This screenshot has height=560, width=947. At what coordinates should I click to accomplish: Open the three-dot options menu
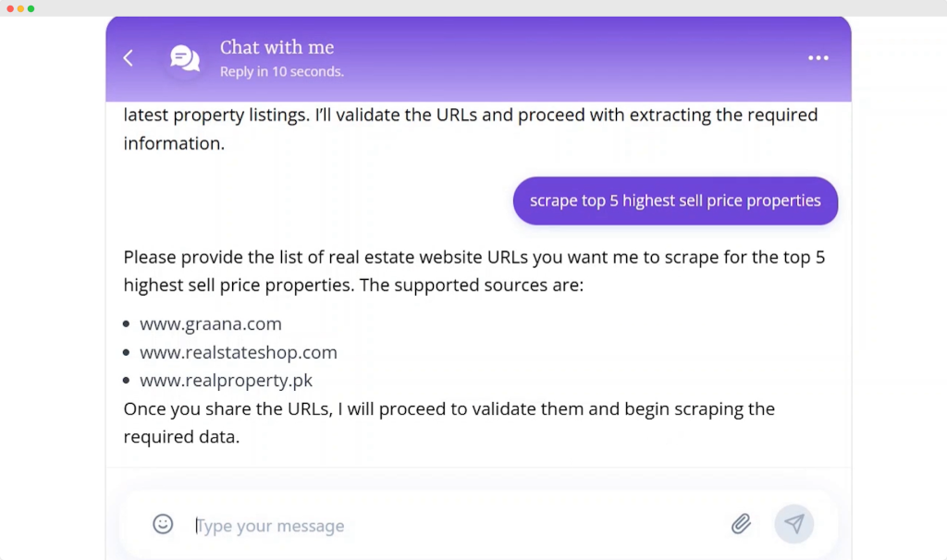point(818,58)
